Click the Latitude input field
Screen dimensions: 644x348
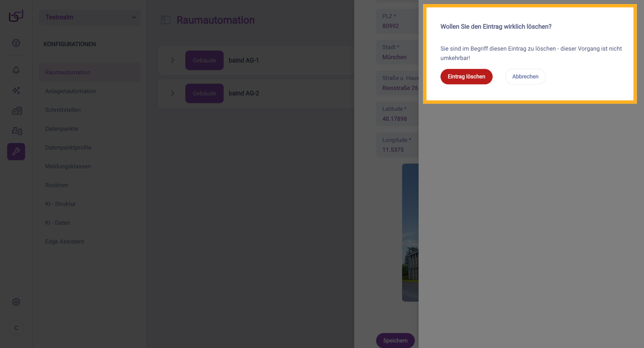(x=397, y=119)
